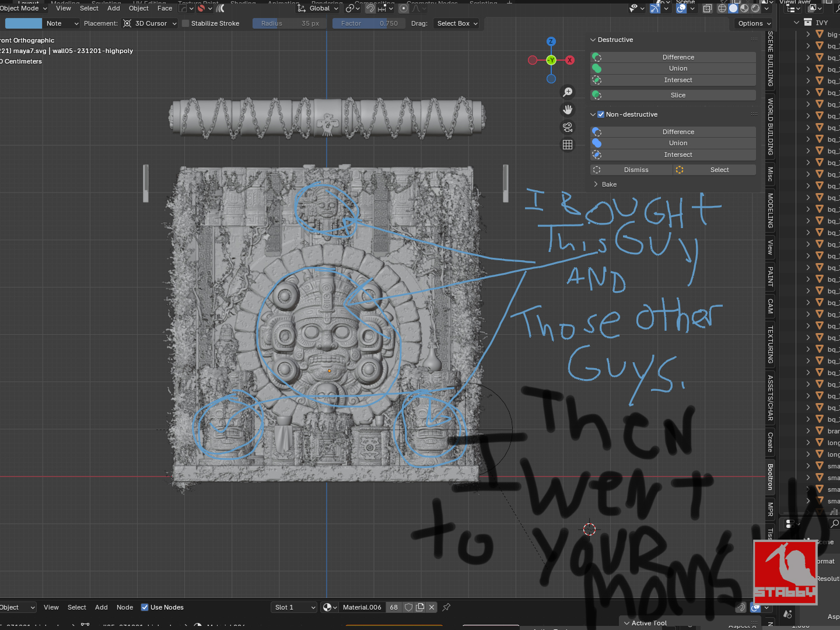This screenshot has height=630, width=840.
Task: Apply destructive Intersect boolean
Action: [x=674, y=80]
